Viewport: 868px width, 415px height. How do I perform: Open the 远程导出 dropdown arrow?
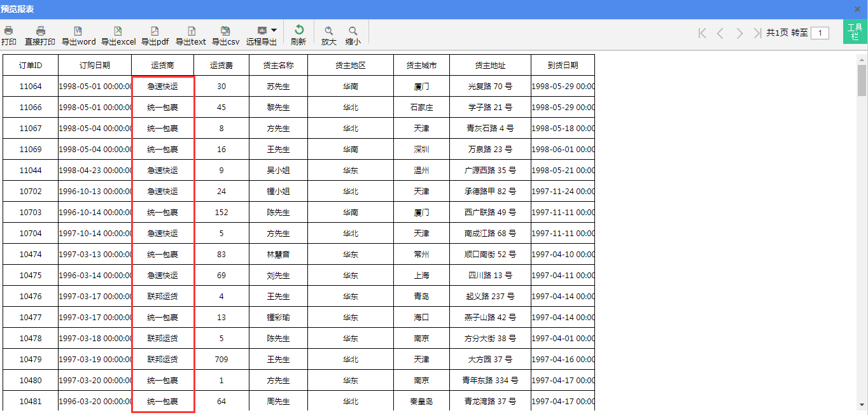[x=274, y=30]
